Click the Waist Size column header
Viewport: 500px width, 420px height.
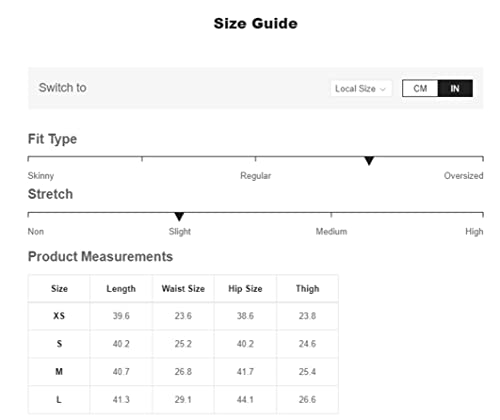(183, 289)
